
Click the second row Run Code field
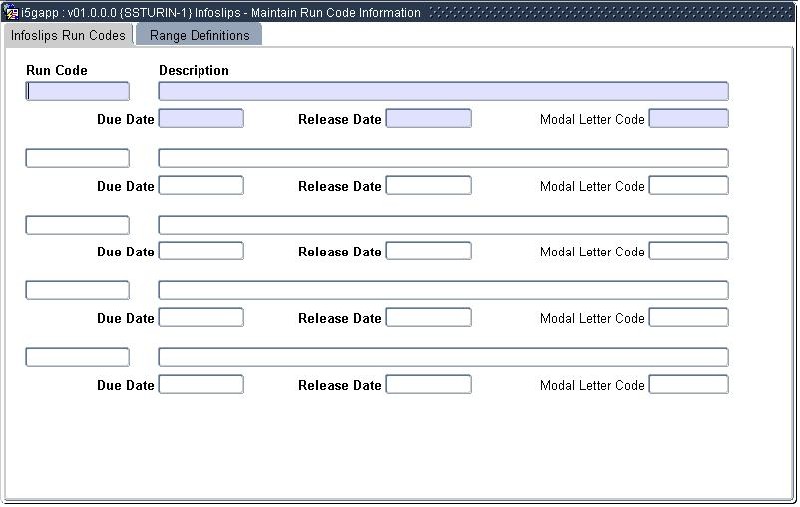pos(77,158)
